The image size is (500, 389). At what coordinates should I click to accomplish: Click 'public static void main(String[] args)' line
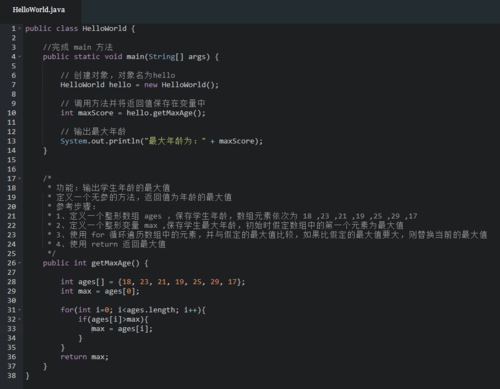pyautogui.click(x=131, y=57)
